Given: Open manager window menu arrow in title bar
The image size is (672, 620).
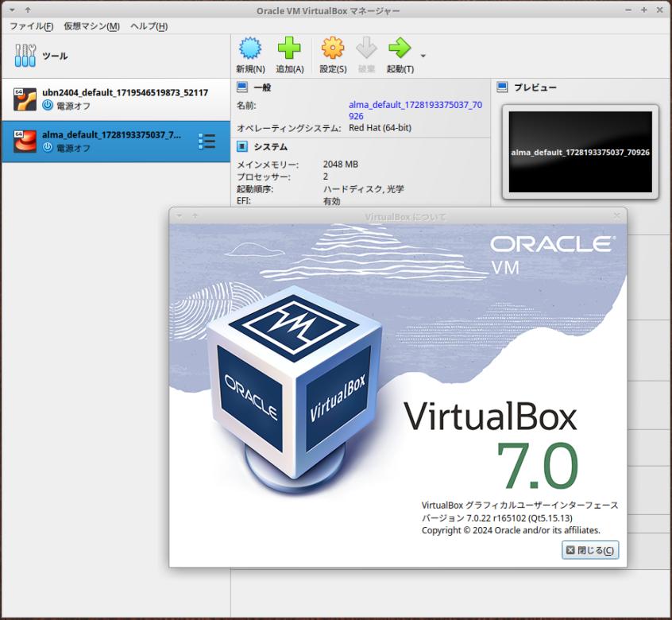Looking at the screenshot, I should tap(12, 10).
